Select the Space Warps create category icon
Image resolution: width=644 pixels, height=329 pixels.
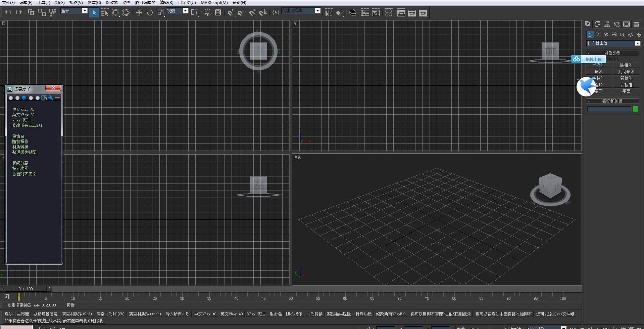(631, 35)
